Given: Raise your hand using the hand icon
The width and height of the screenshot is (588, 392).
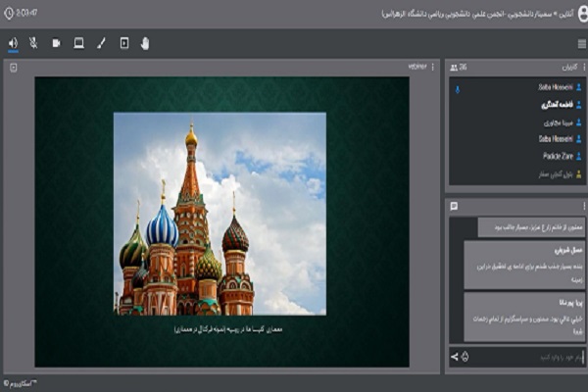Looking at the screenshot, I should pyautogui.click(x=145, y=43).
